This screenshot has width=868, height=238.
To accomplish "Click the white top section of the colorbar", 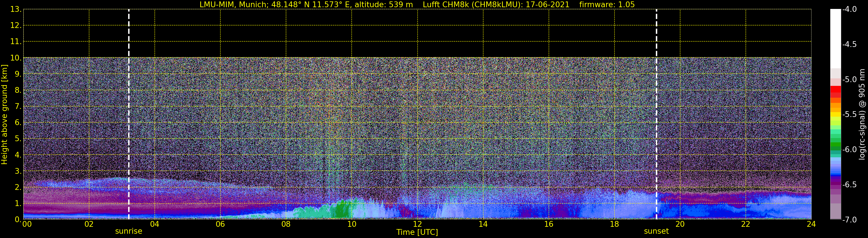I will coord(836,39).
